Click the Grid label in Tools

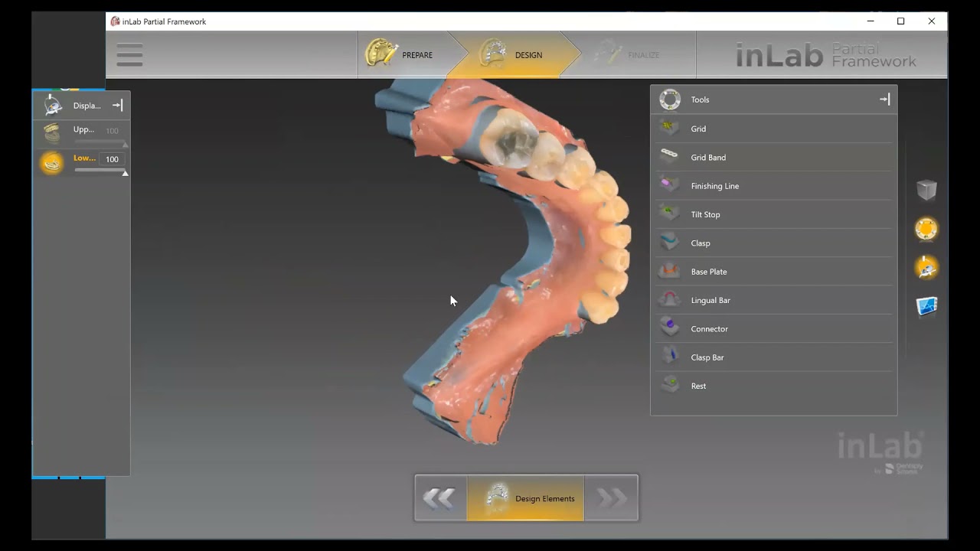(698, 129)
